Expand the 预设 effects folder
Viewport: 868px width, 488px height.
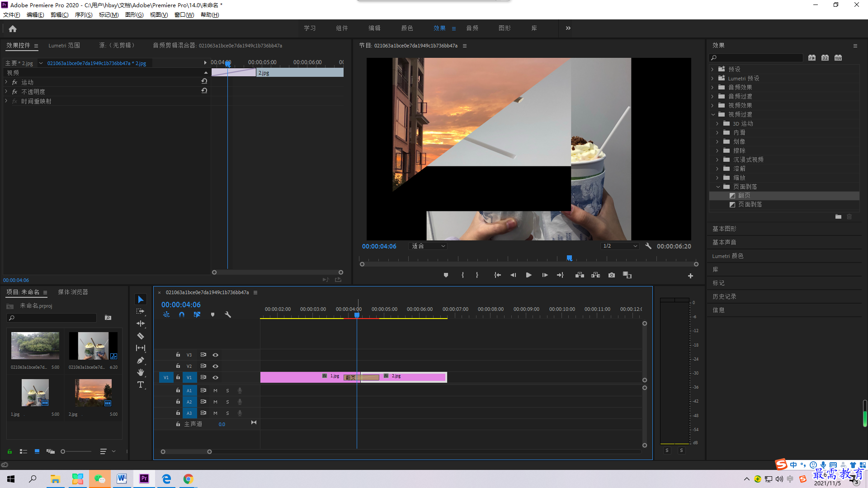click(x=712, y=69)
